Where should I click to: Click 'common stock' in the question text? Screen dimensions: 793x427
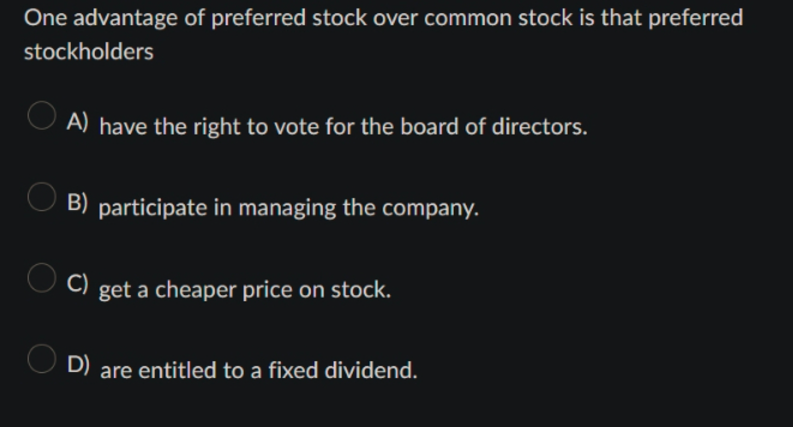499,18
